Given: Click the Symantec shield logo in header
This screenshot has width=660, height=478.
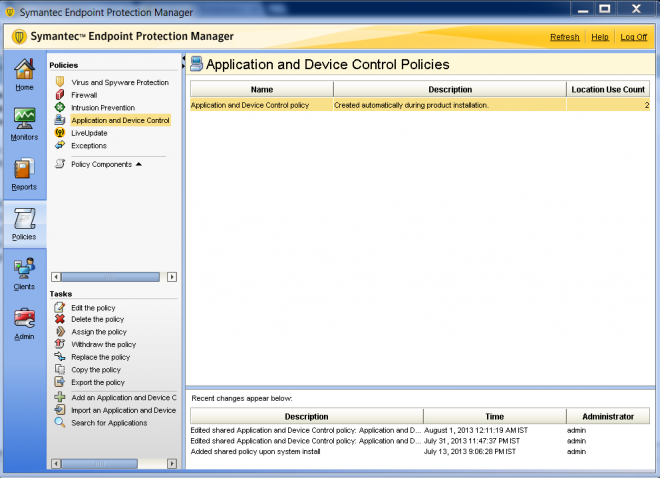Looking at the screenshot, I should tap(19, 37).
